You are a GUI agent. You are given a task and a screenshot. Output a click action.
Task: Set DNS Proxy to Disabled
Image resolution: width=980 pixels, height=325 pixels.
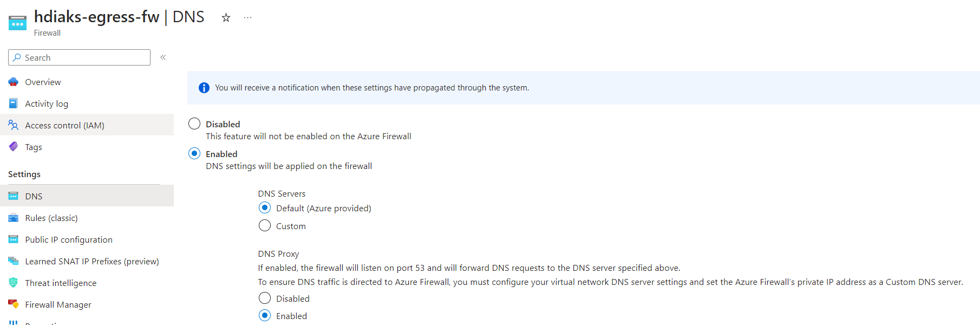tap(265, 298)
